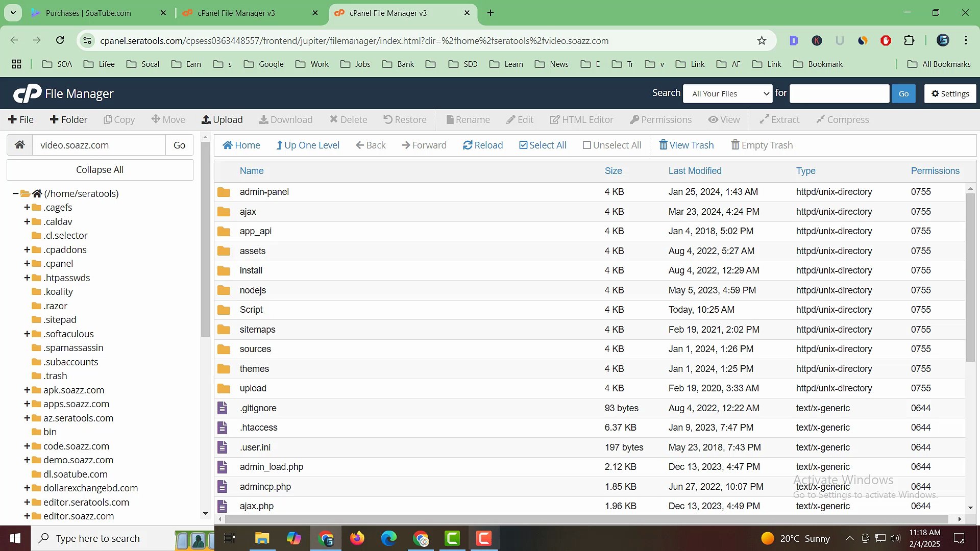Create new Folder with plus icon
Image resolution: width=980 pixels, height=551 pixels.
tap(54, 119)
